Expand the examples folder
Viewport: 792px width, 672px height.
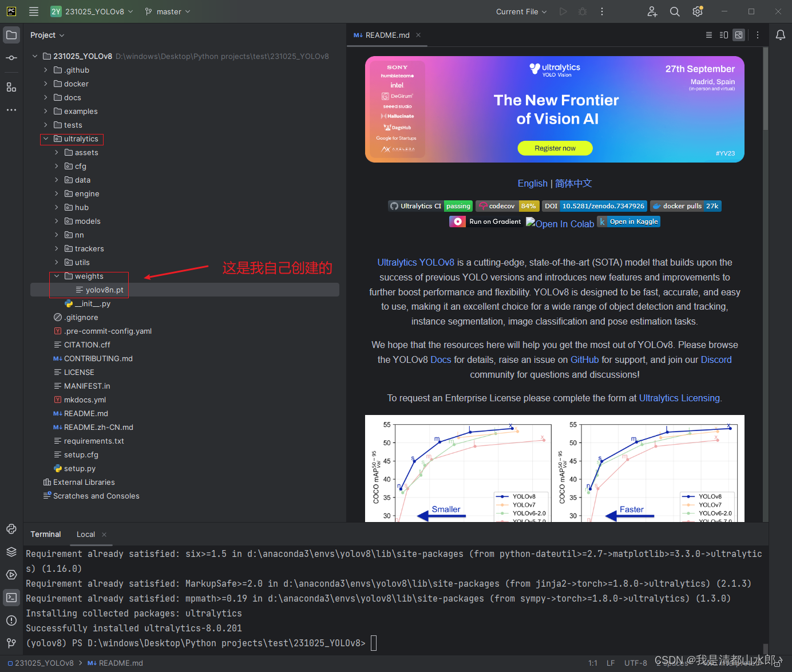tap(46, 111)
